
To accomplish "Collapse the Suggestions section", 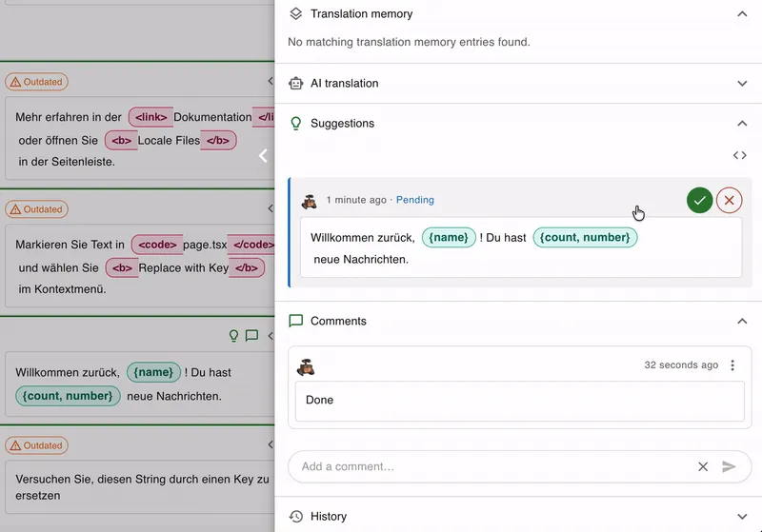I will click(742, 124).
